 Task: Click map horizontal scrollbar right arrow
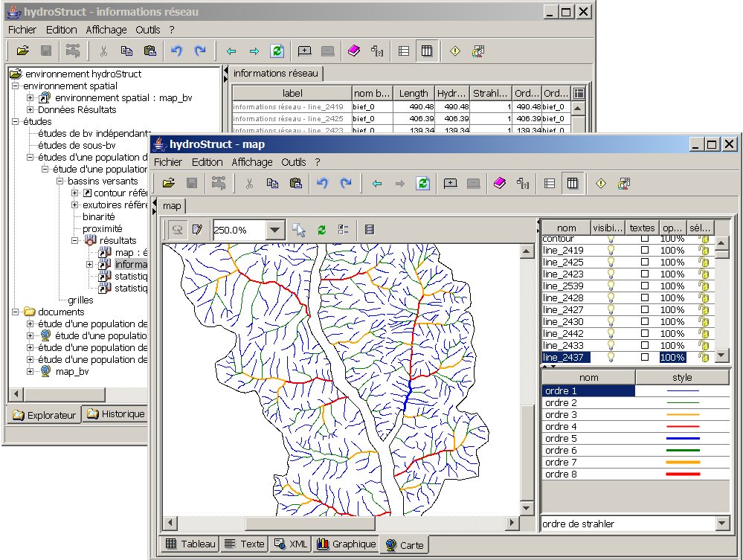click(x=512, y=523)
